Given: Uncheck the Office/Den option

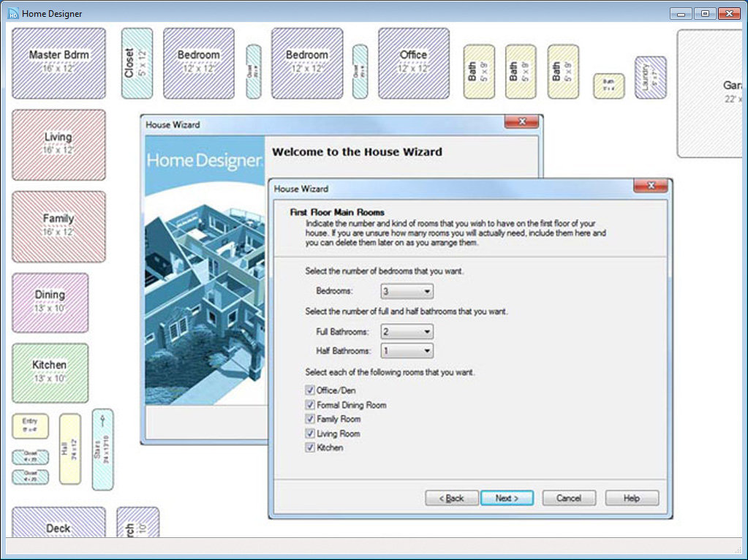Looking at the screenshot, I should (x=311, y=390).
